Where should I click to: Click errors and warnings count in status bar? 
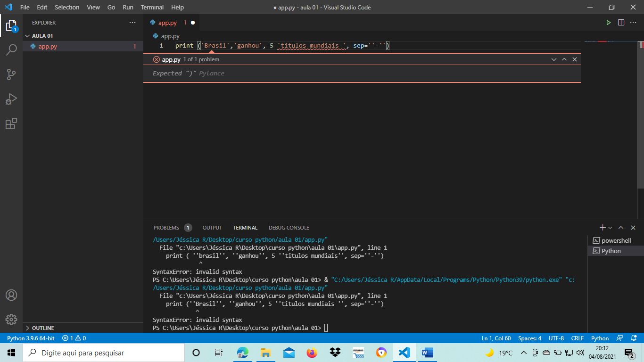(x=74, y=338)
